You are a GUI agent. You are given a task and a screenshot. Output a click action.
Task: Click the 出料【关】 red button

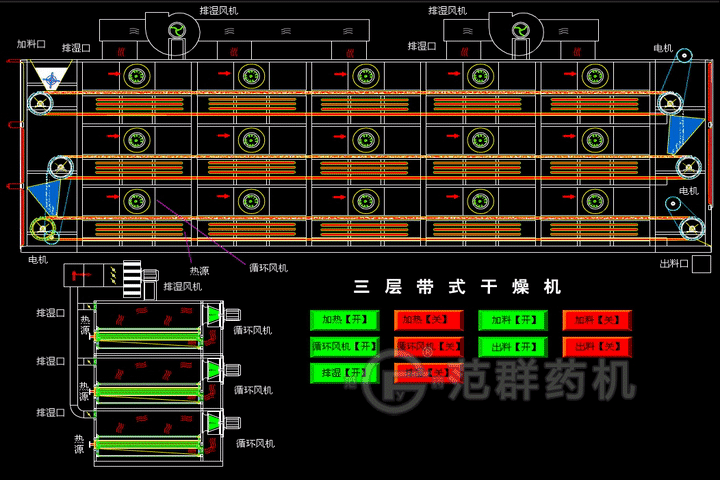point(597,347)
